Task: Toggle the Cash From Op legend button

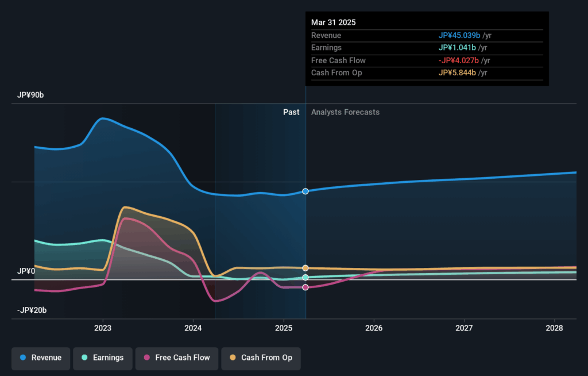Action: [261, 358]
